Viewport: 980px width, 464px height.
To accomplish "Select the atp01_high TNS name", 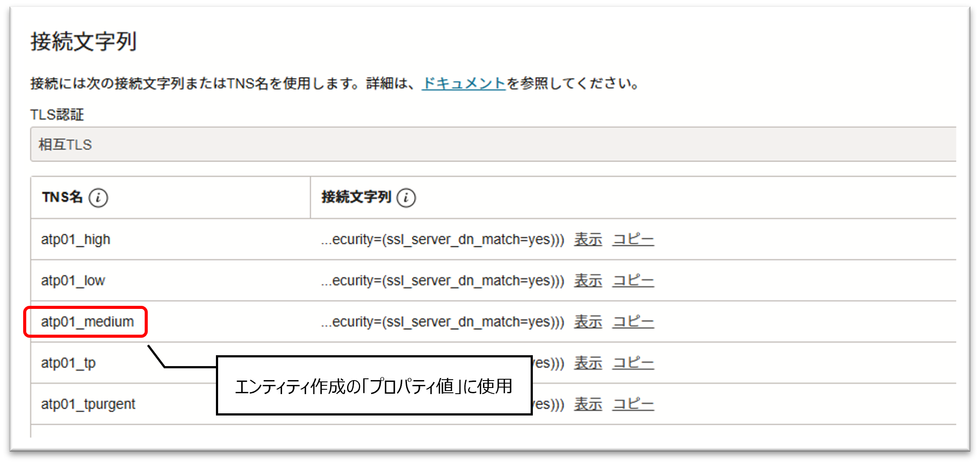I will 76,239.
